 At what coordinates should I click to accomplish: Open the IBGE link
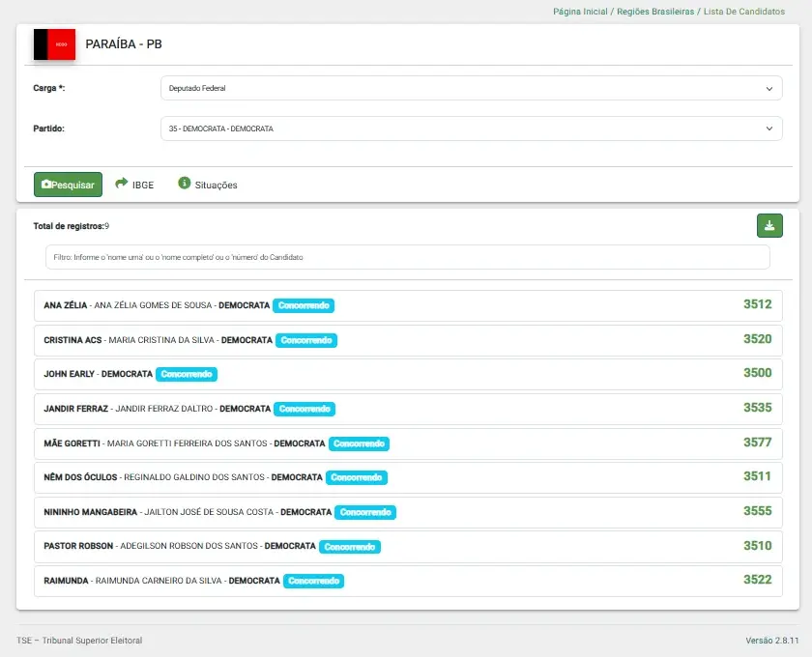143,186
